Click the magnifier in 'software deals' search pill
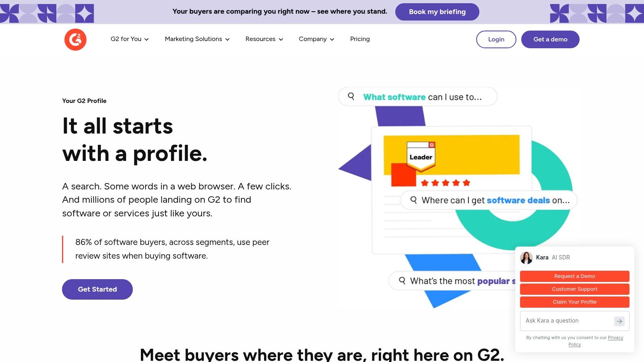This screenshot has width=644, height=362. pos(413,200)
